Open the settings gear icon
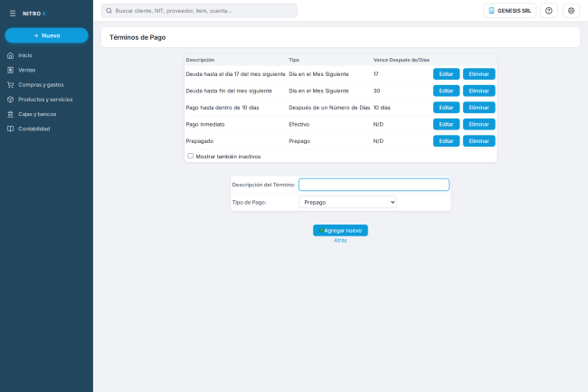This screenshot has height=392, width=588. coord(571,11)
